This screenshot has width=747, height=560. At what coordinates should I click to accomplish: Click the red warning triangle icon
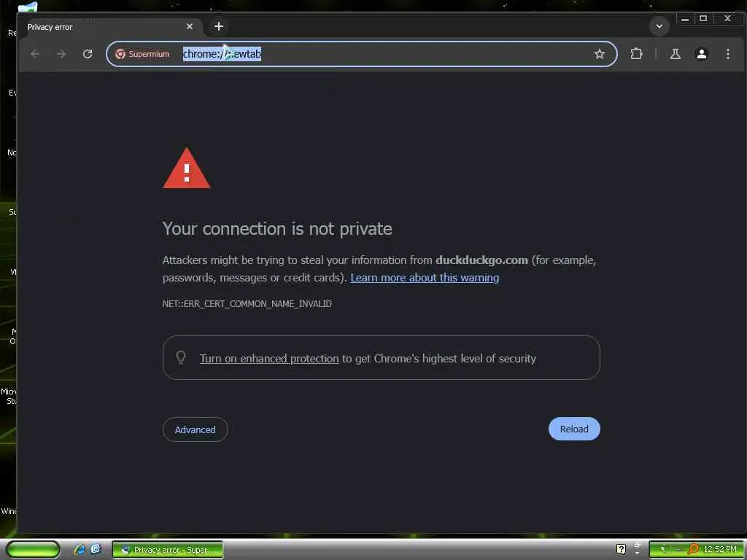point(187,168)
